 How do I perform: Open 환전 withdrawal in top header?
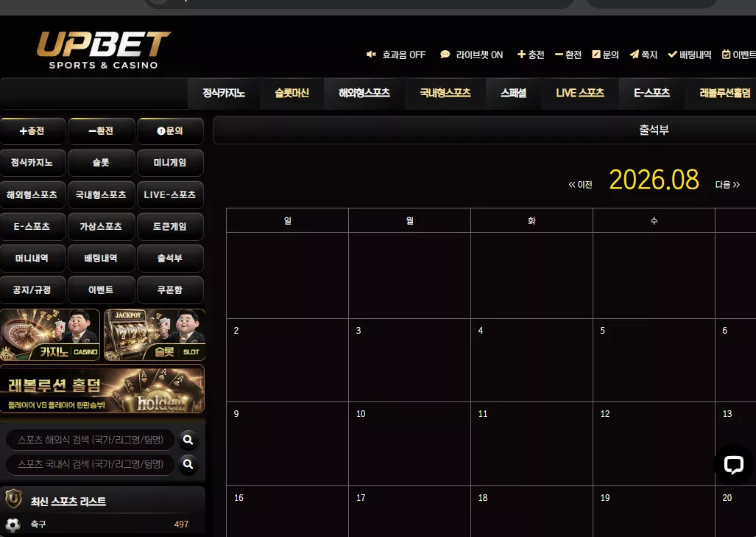pyautogui.click(x=568, y=55)
